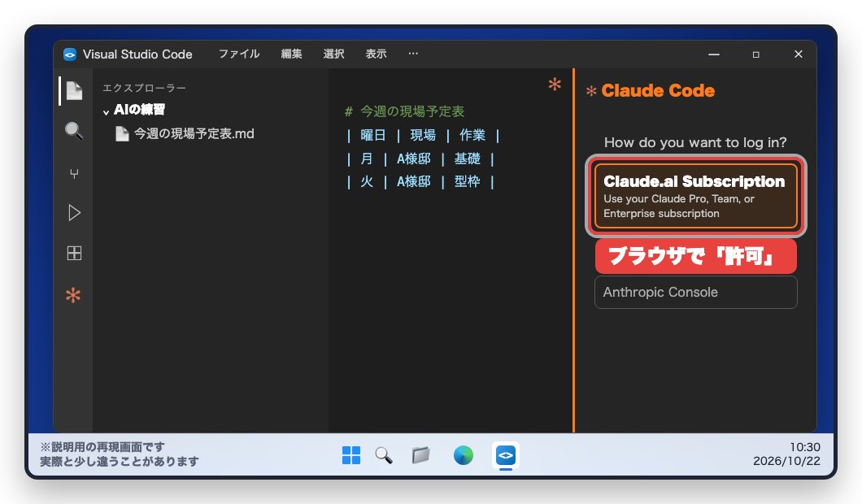Click the file icon beside 今週の現場予定表.md
The image size is (862, 504).
coord(122,134)
